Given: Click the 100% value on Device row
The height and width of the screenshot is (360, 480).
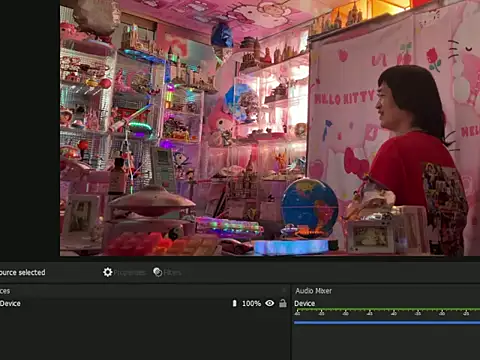Looking at the screenshot, I should point(251,303).
